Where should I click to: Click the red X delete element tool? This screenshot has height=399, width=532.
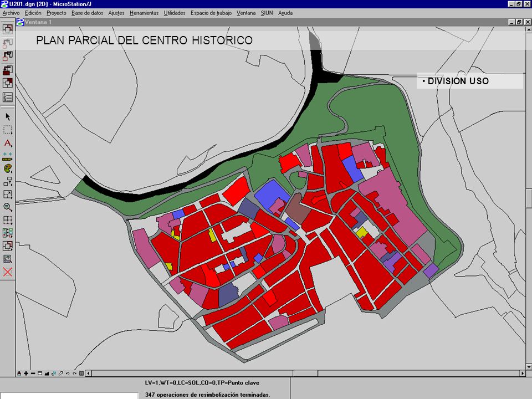tap(7, 272)
